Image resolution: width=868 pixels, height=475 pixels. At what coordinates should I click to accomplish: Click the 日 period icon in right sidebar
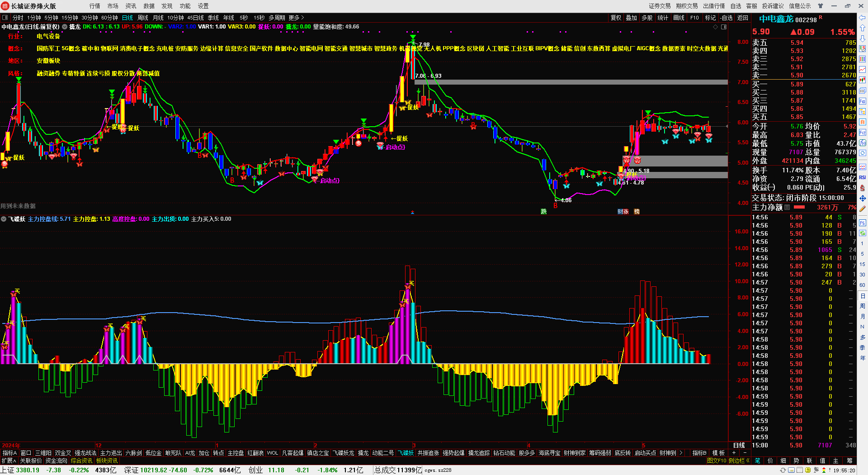point(863,296)
